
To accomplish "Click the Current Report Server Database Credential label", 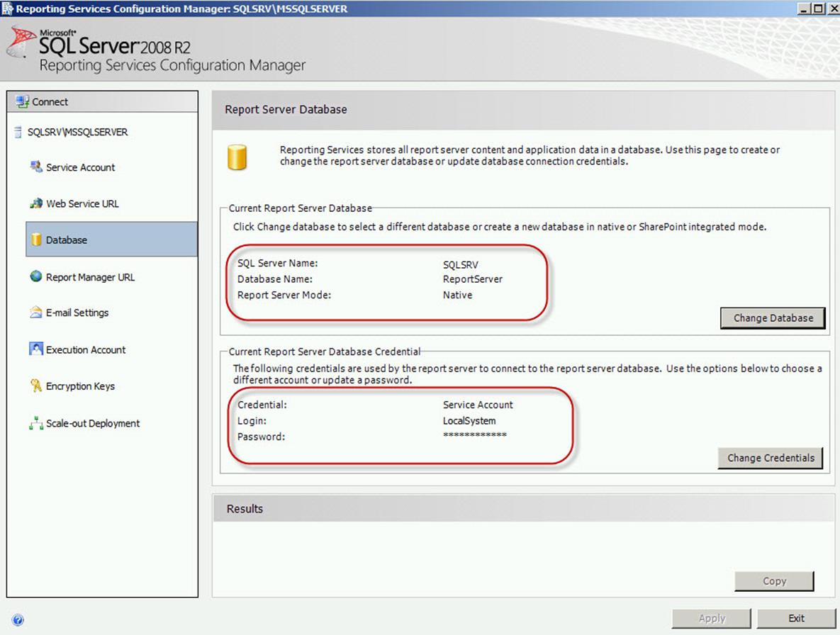I will (x=325, y=352).
